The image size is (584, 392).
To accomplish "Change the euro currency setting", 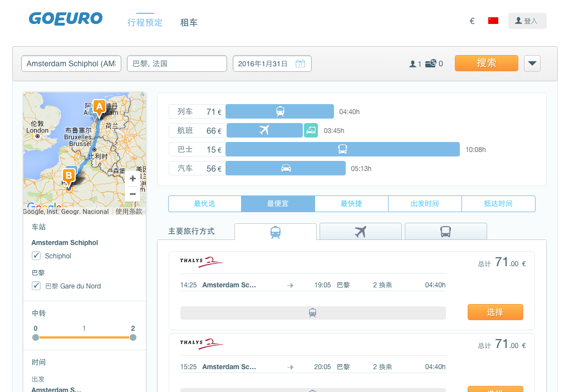I will point(472,21).
